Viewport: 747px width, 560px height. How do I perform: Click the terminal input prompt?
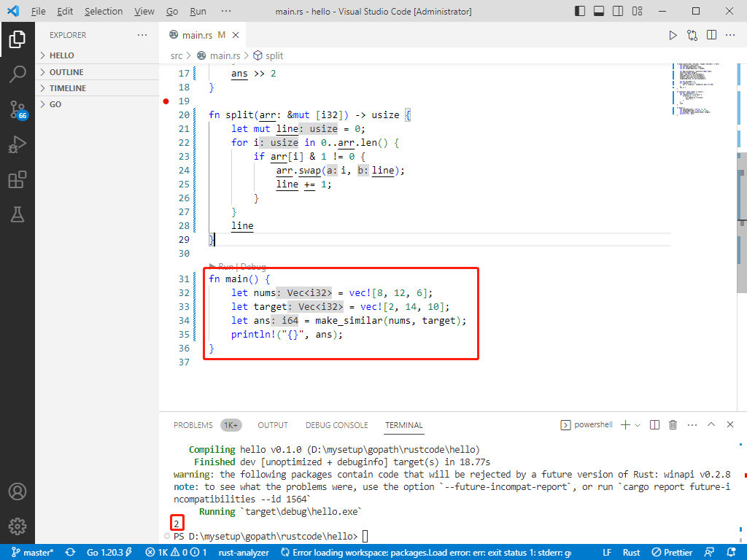click(365, 536)
